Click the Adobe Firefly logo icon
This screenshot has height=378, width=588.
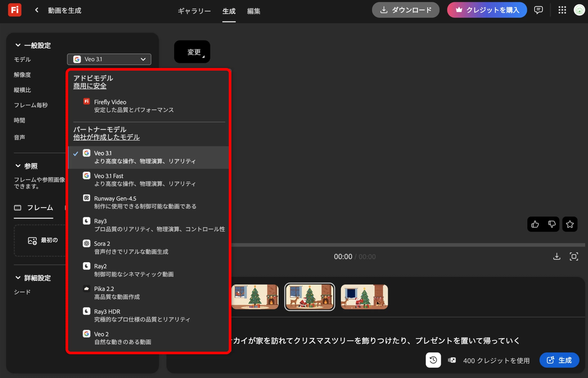click(15, 10)
